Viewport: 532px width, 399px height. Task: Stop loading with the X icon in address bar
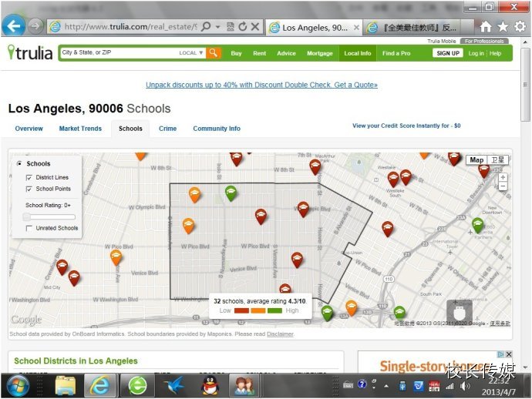[x=255, y=26]
